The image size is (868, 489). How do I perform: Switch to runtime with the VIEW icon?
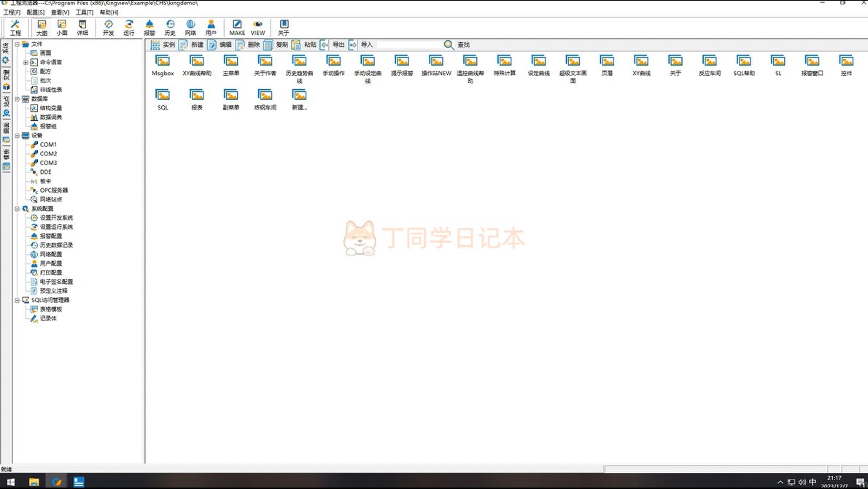[257, 28]
